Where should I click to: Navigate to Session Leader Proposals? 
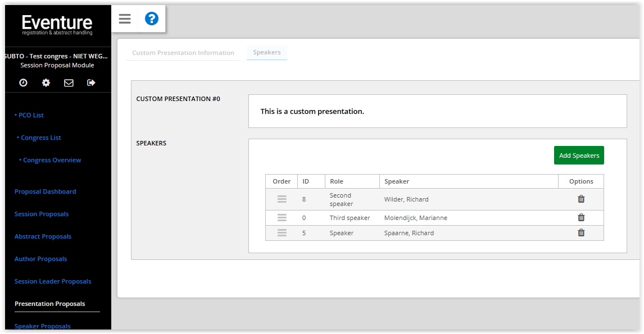tap(53, 281)
